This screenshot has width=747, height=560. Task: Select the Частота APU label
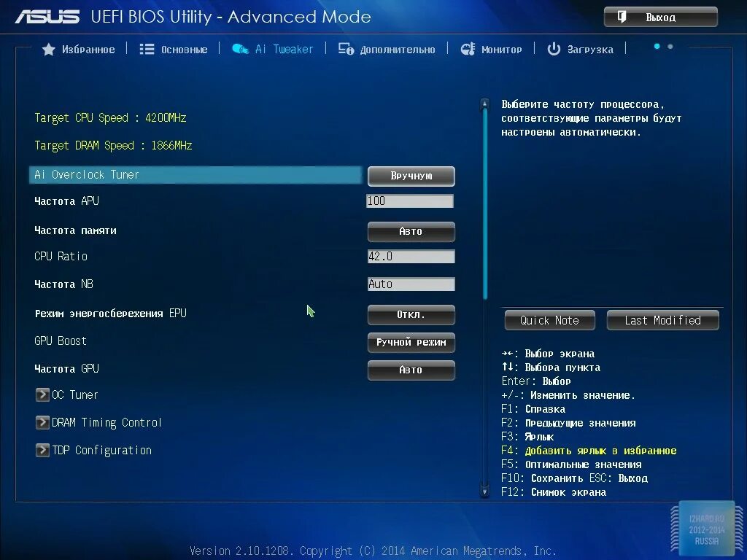pyautogui.click(x=66, y=201)
